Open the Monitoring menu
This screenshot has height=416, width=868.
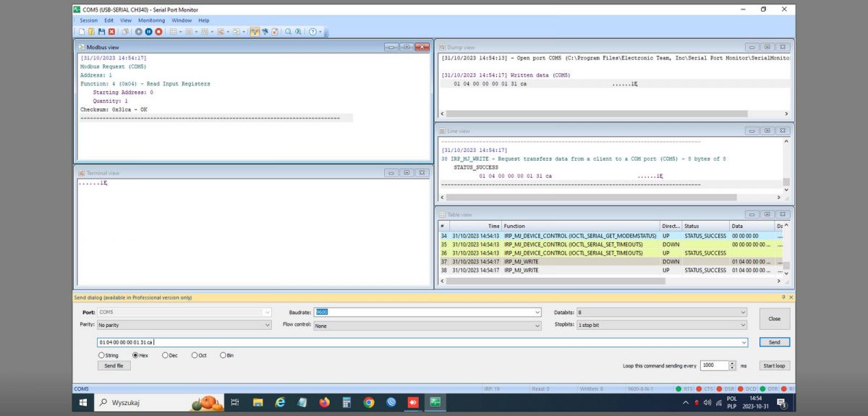151,20
